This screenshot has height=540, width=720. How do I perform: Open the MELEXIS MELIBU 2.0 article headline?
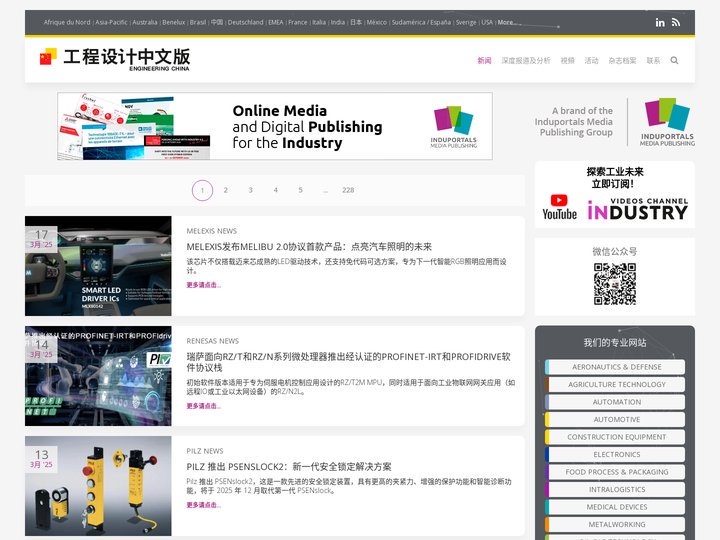tap(309, 247)
